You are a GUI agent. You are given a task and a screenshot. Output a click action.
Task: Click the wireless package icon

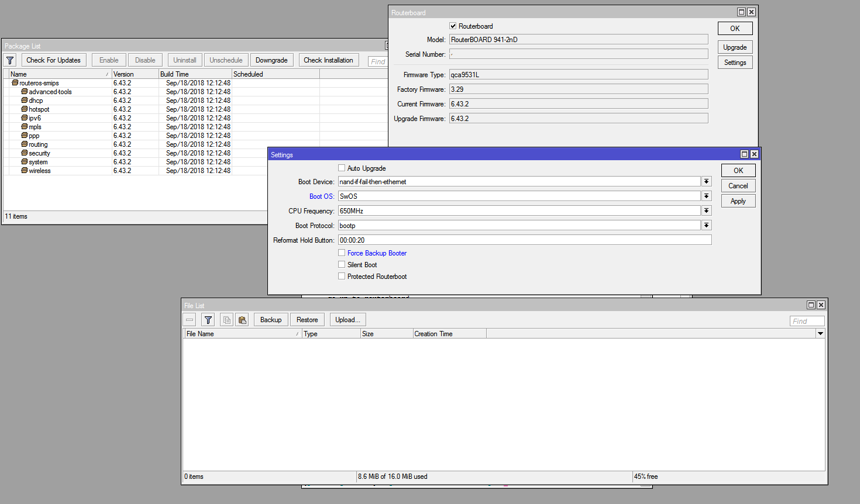tap(25, 171)
